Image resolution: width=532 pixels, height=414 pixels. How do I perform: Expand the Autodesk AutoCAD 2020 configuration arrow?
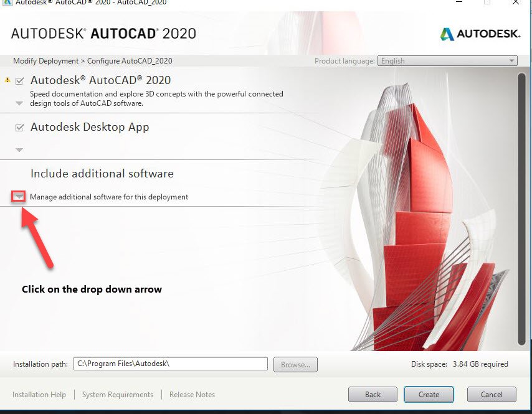[19, 103]
